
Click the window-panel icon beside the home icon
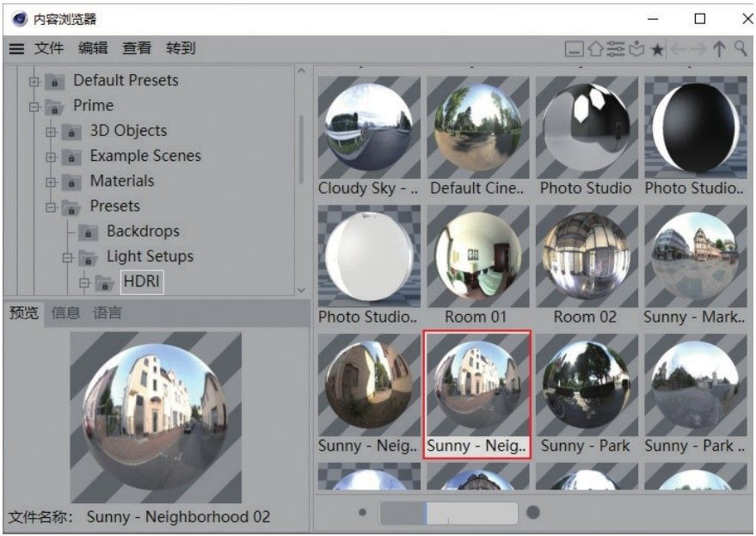click(575, 49)
